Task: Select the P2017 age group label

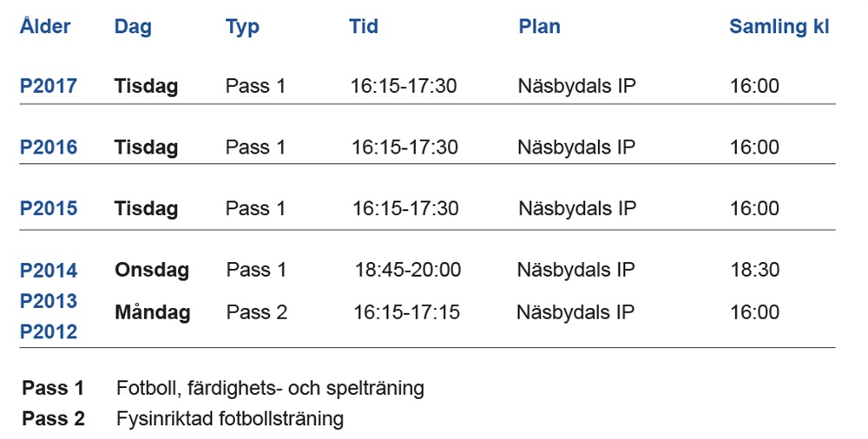Action: pyautogui.click(x=49, y=86)
